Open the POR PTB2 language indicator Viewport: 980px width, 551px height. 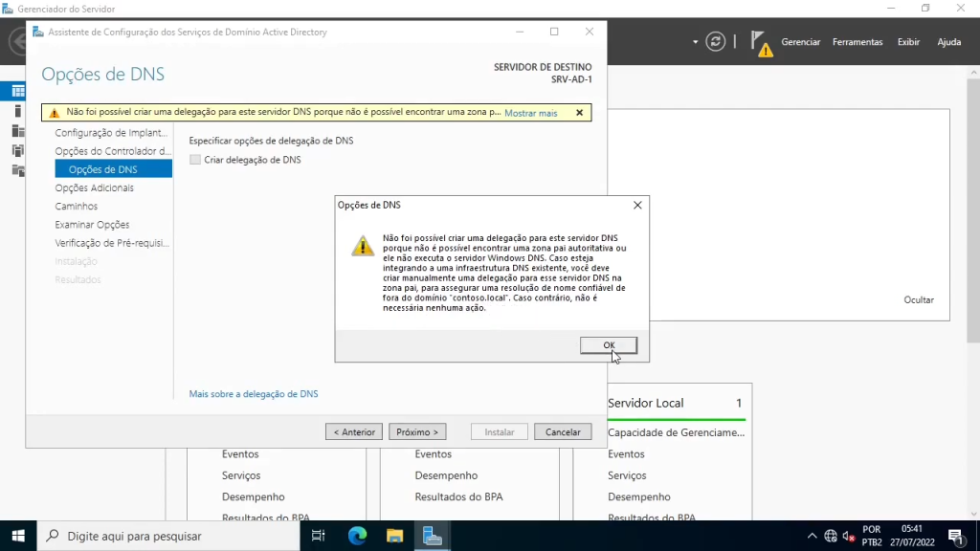click(x=871, y=536)
